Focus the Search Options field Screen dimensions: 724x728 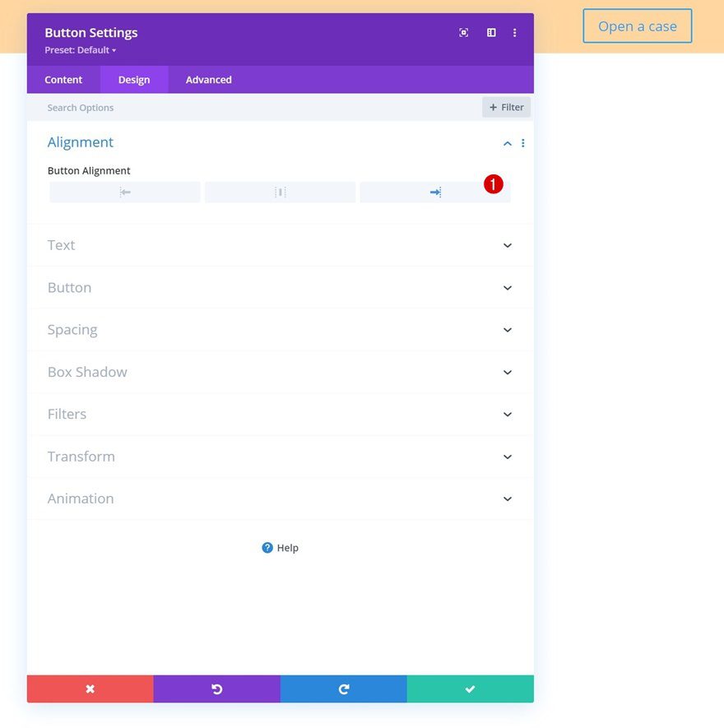(x=254, y=108)
